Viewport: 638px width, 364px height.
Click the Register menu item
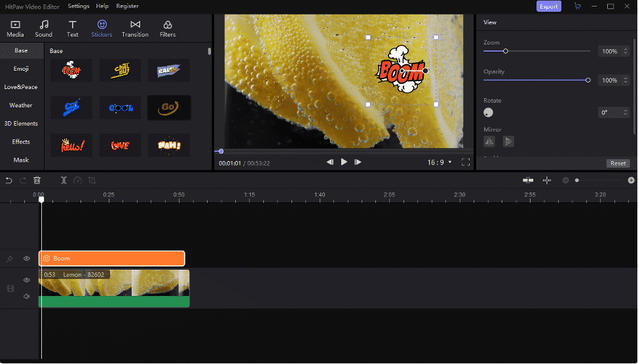tap(127, 6)
